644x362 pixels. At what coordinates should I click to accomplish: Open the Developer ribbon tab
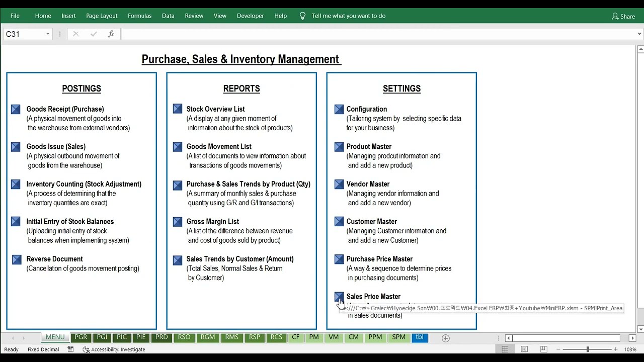(x=251, y=16)
